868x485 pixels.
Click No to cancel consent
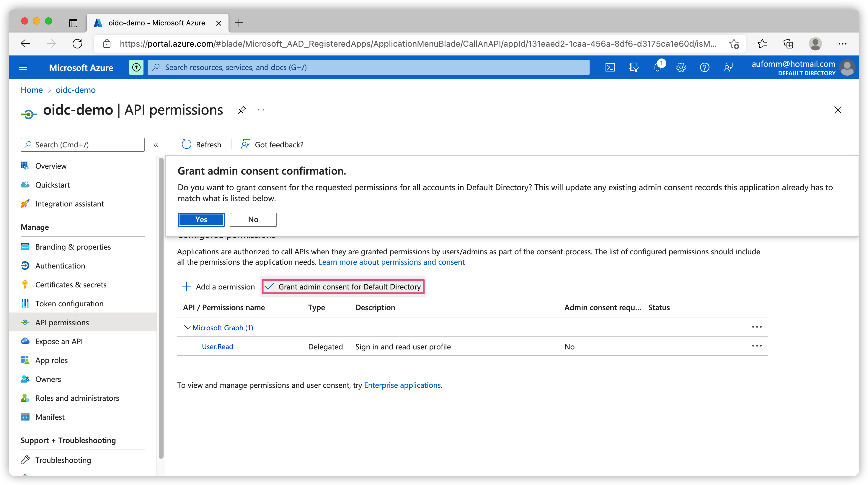click(253, 219)
